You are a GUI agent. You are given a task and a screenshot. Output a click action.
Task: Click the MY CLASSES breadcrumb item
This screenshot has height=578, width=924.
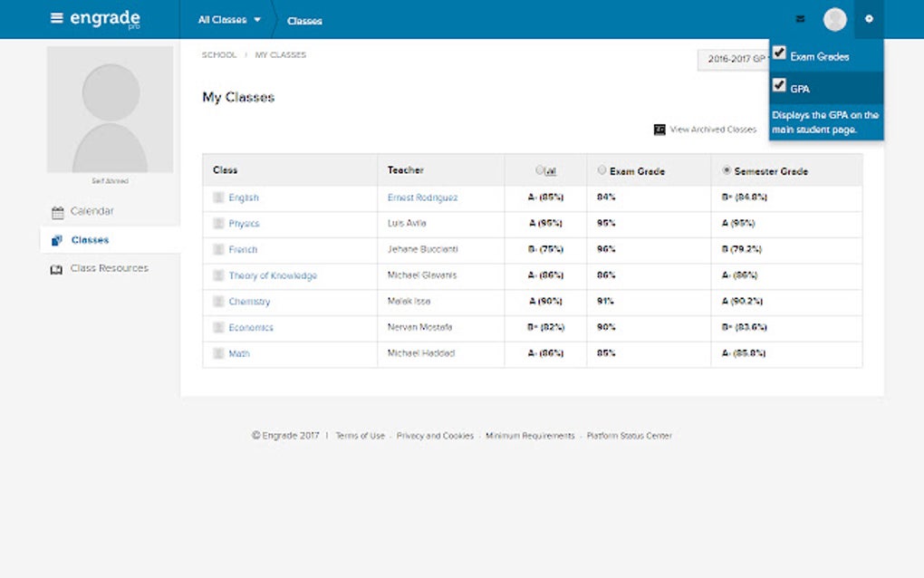[x=281, y=54]
